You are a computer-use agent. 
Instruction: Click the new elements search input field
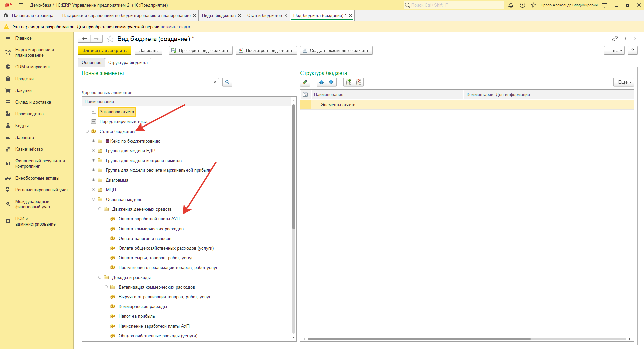147,82
